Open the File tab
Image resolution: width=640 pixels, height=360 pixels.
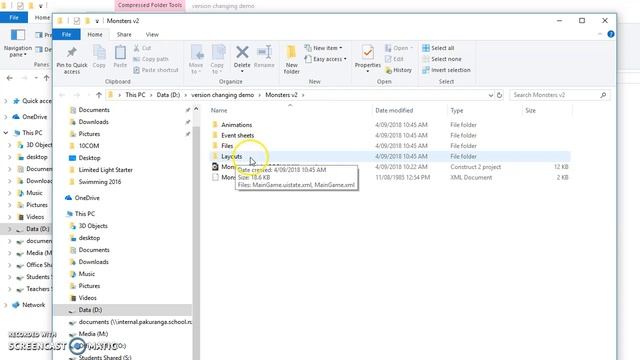pos(67,35)
